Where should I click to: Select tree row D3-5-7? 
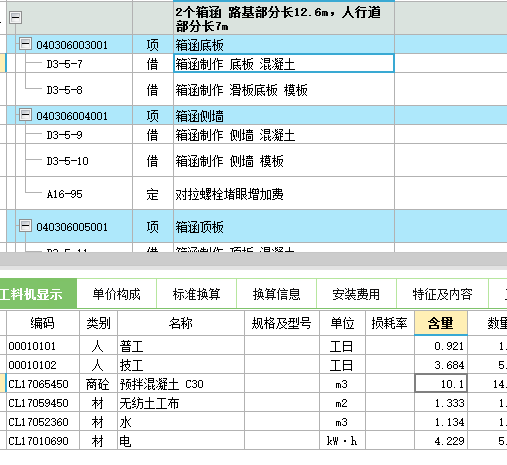pos(64,64)
